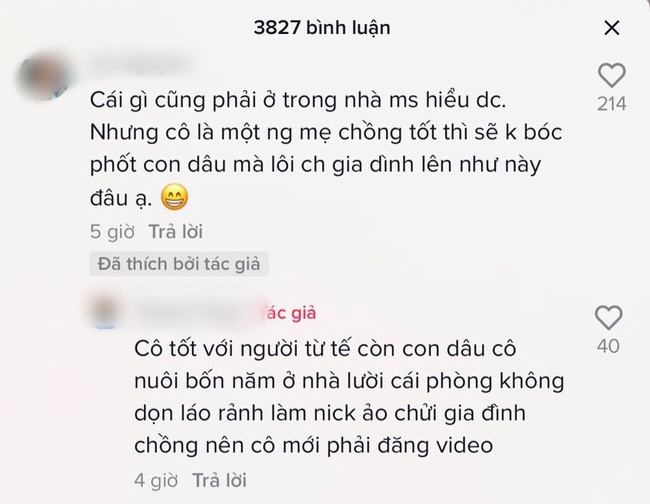Close the comments panel with the X
This screenshot has width=650, height=504.
[612, 28]
